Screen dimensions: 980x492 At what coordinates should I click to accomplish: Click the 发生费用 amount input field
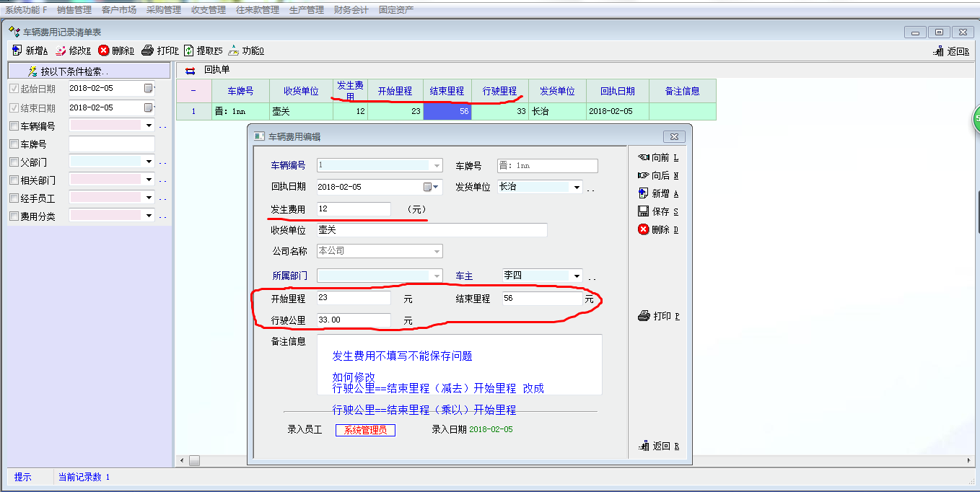(354, 209)
